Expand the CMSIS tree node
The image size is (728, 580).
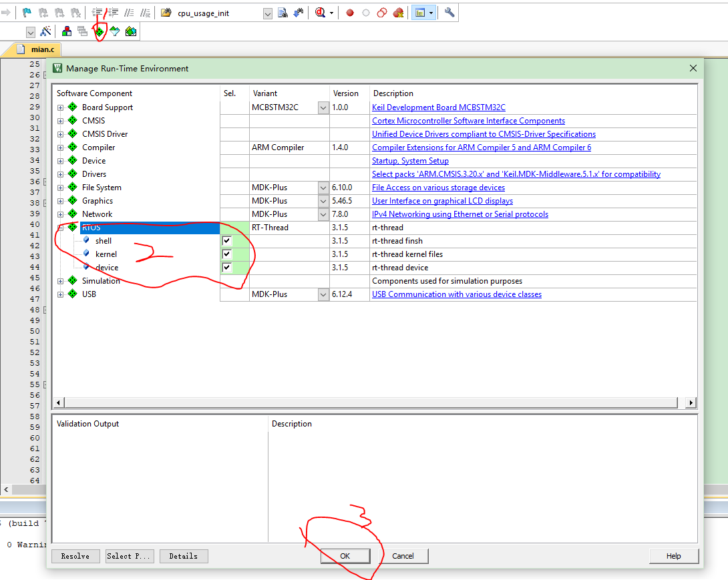60,121
